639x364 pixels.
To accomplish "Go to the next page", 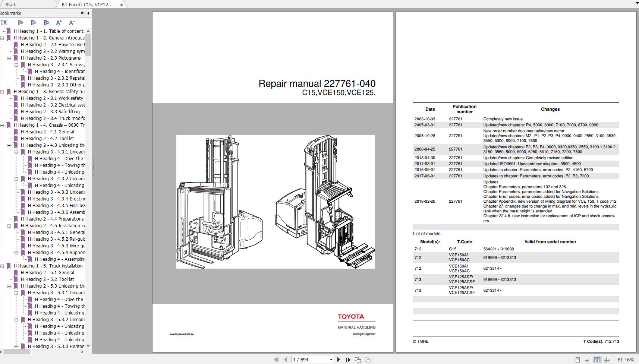I will [339, 360].
